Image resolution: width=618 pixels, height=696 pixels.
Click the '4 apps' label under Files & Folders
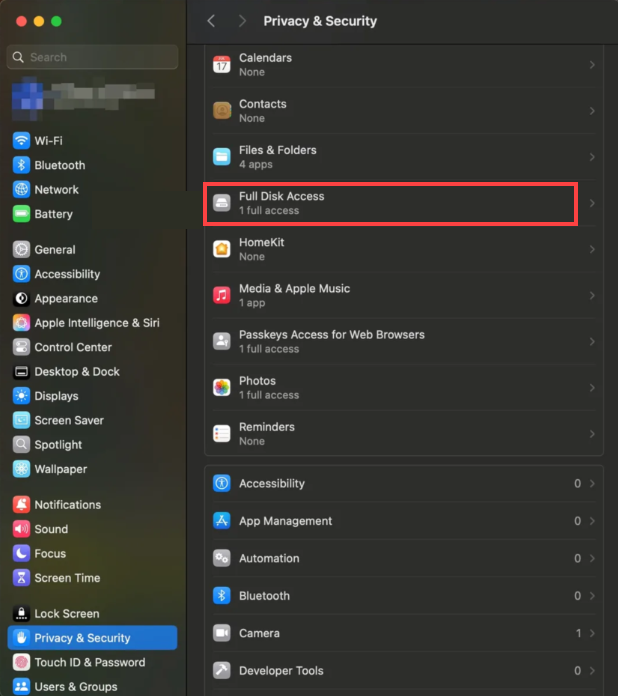pyautogui.click(x=256, y=164)
